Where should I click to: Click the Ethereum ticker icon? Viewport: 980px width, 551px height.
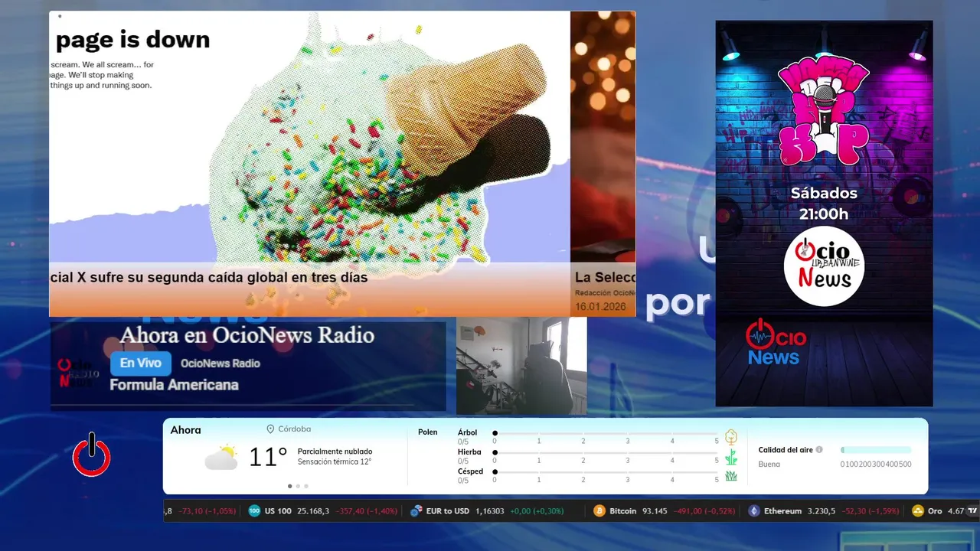[x=754, y=511]
